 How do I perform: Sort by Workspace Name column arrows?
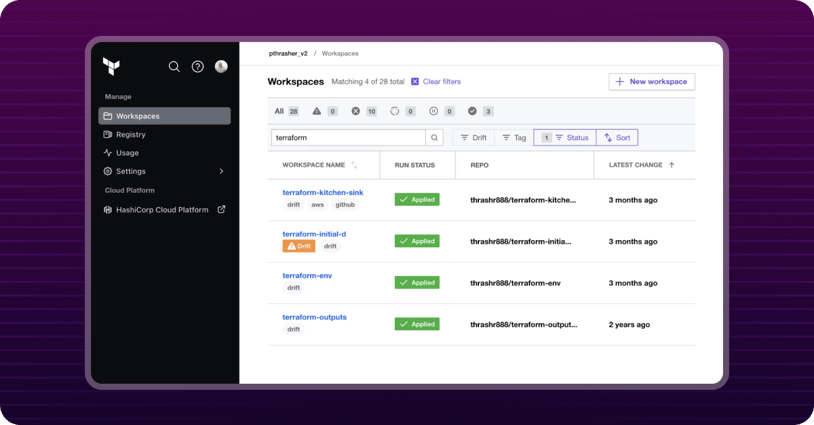pos(354,165)
